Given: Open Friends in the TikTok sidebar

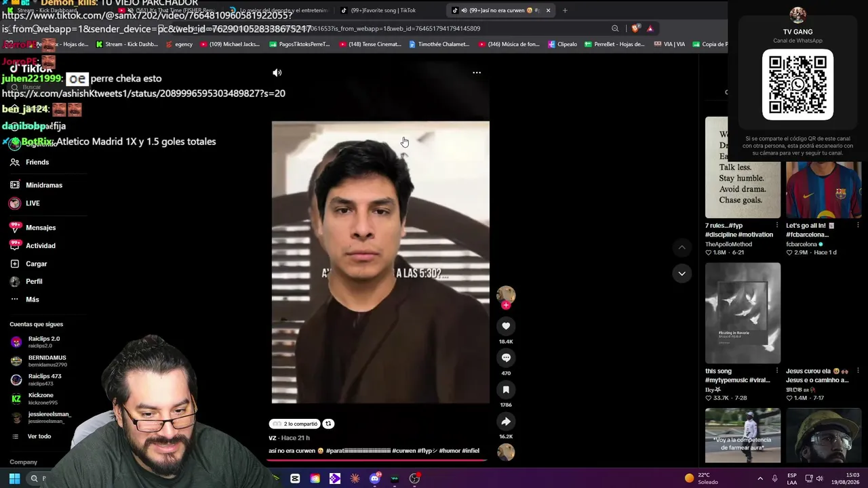Looking at the screenshot, I should point(30,162).
